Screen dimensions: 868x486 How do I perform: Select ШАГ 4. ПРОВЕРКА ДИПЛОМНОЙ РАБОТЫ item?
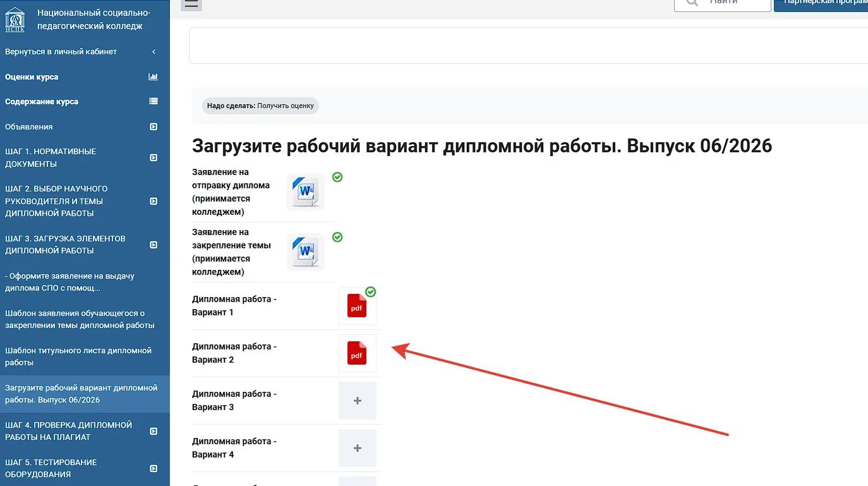(x=68, y=431)
